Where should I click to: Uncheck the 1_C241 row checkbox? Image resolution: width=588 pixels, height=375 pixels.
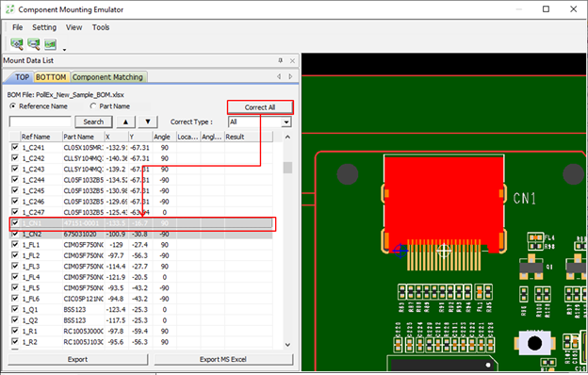[15, 147]
